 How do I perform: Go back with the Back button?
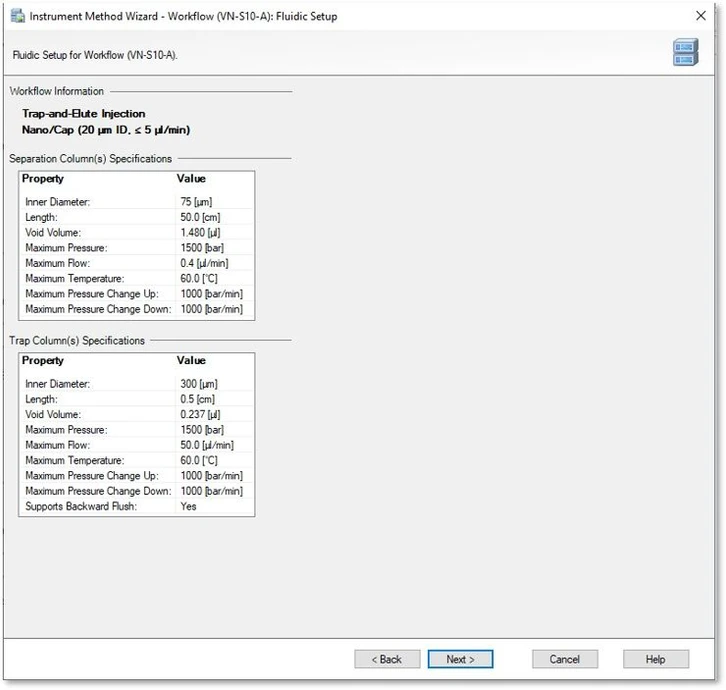387,659
